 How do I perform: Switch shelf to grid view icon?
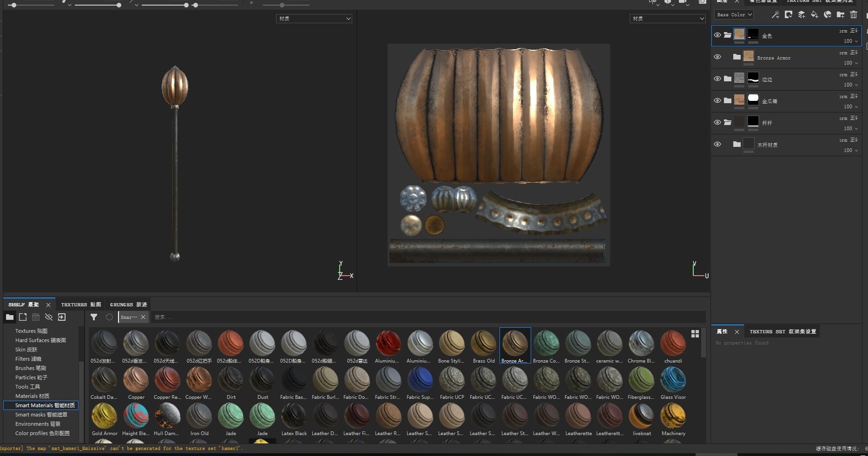coord(695,334)
